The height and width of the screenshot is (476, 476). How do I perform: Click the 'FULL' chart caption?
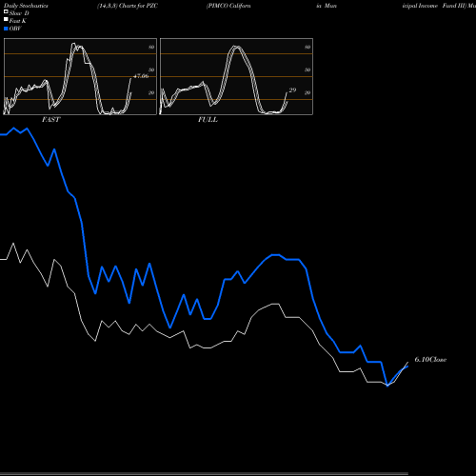(208, 120)
